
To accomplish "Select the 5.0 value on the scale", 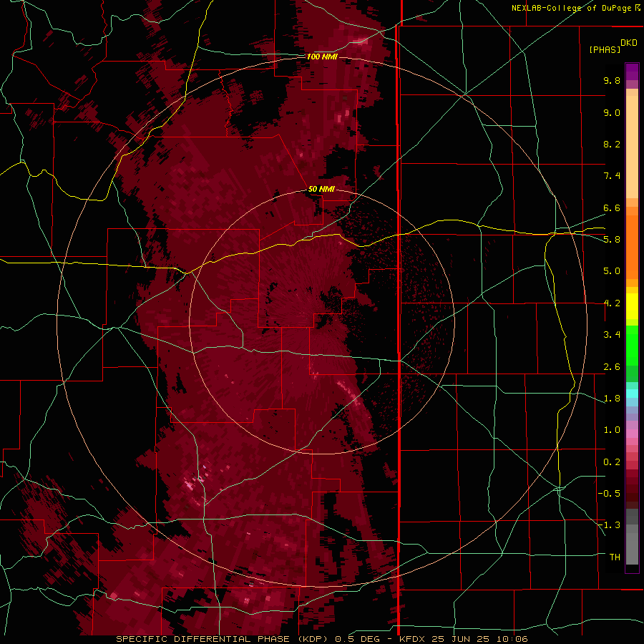I will [x=612, y=271].
